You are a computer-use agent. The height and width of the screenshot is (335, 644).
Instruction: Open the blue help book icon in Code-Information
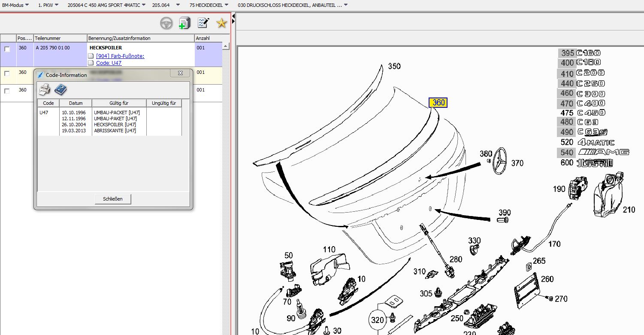point(60,90)
